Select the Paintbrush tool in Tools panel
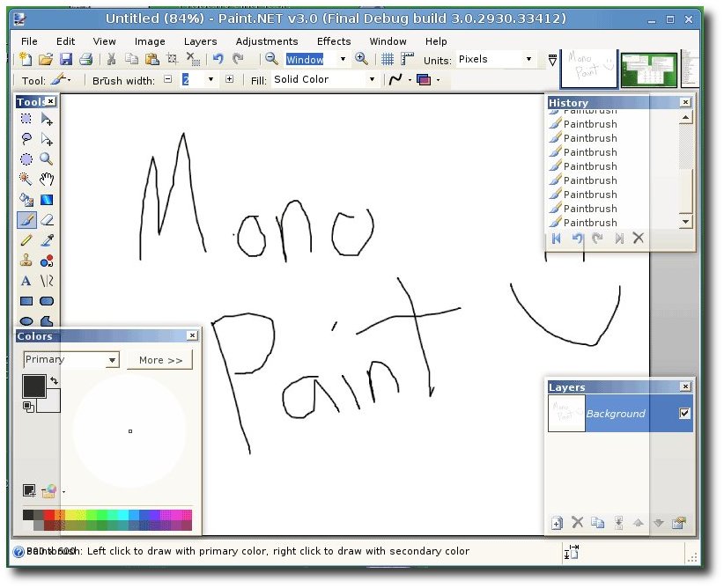This screenshot has width=724, height=588. point(26,220)
